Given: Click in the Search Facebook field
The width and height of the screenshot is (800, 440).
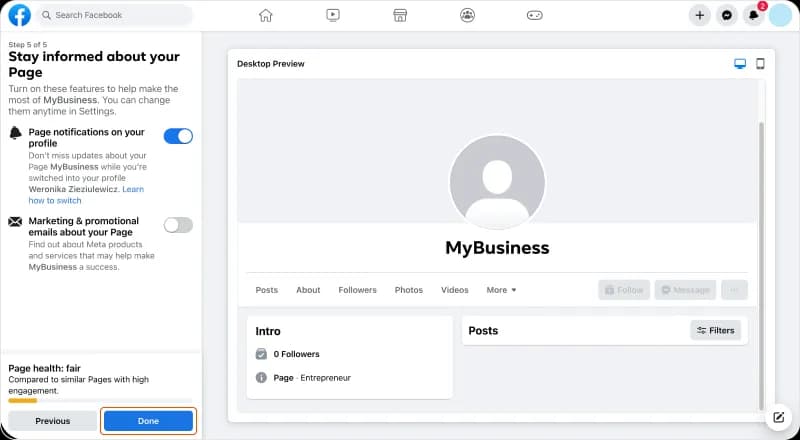Looking at the screenshot, I should 115,15.
